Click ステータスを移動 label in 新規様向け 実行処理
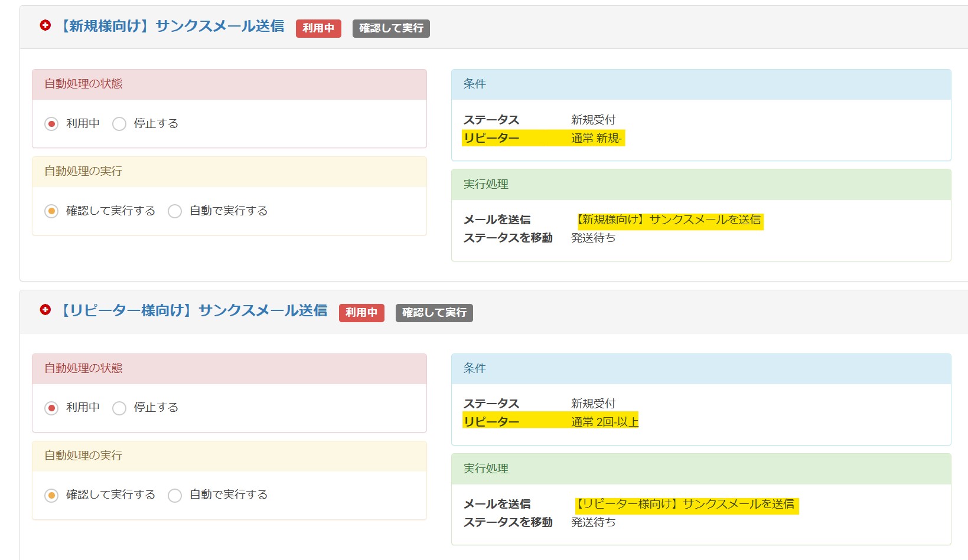This screenshot has width=968, height=560. [x=508, y=238]
